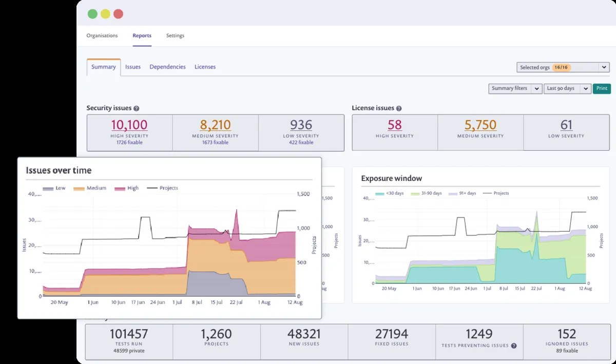Click help icon next to Tests Preventing Issues
Viewport: 616px width, 364px height.
tap(514, 346)
